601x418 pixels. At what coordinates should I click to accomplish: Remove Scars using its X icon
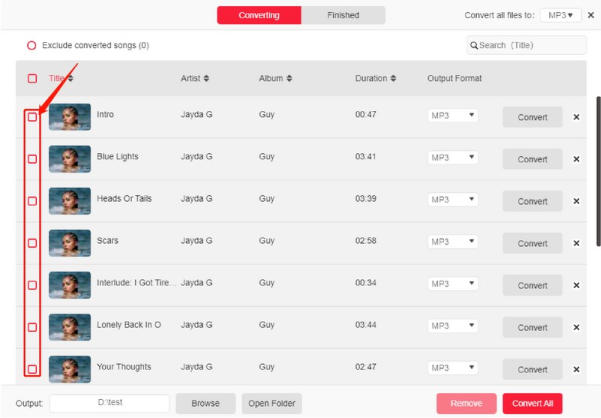(x=576, y=243)
